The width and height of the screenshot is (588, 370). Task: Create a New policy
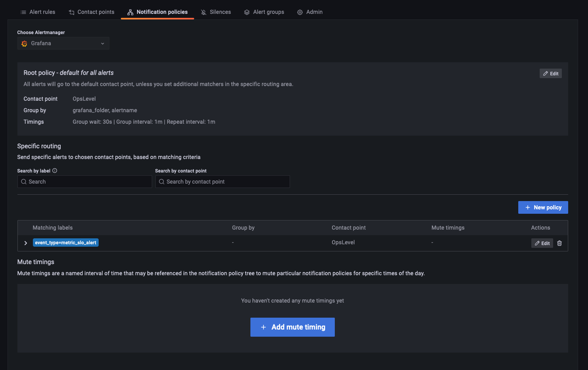tap(543, 207)
